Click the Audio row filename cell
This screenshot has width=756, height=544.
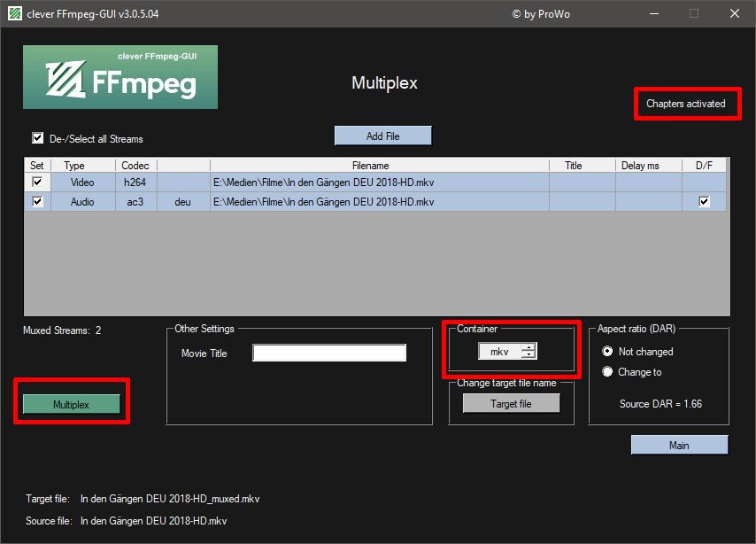coord(380,202)
